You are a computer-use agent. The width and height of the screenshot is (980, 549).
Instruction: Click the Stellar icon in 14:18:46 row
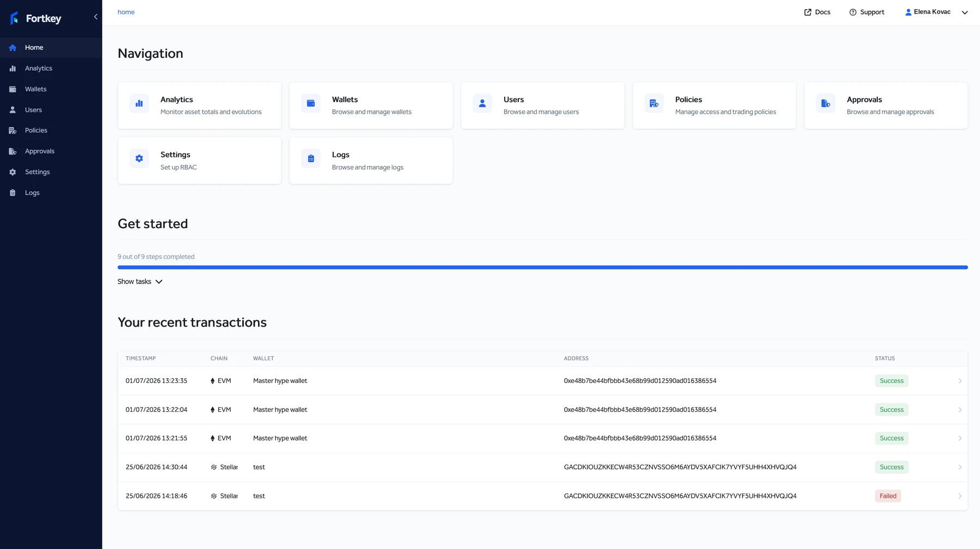click(x=214, y=496)
